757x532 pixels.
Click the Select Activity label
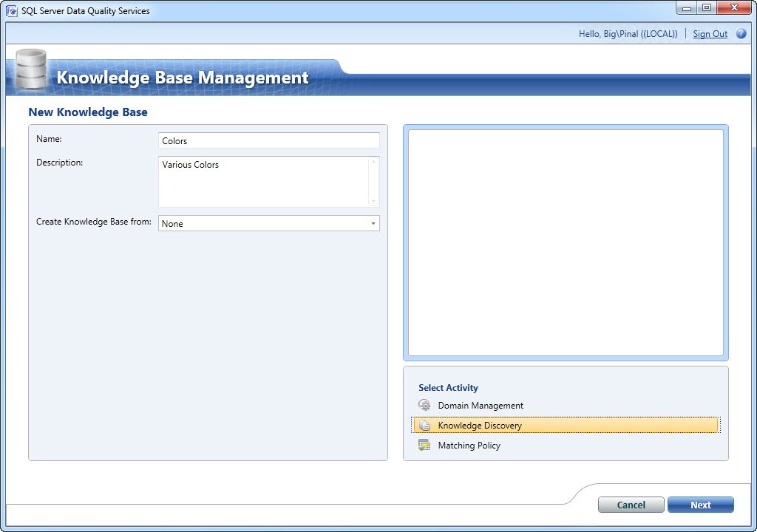tap(448, 388)
